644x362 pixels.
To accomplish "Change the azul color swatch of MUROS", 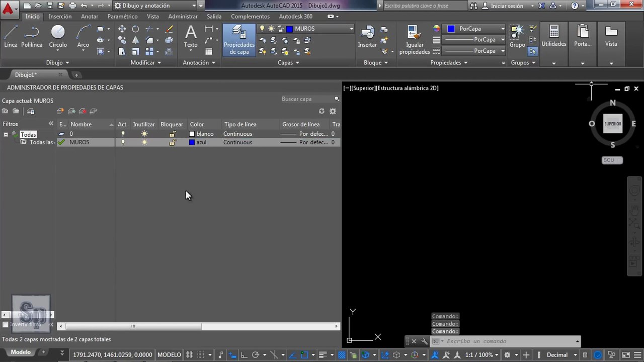I will (x=192, y=143).
